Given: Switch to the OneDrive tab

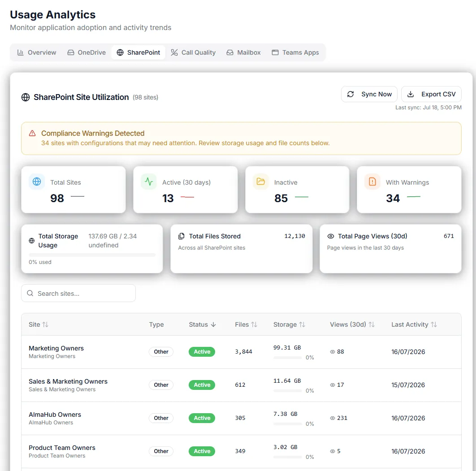Looking at the screenshot, I should coord(87,52).
